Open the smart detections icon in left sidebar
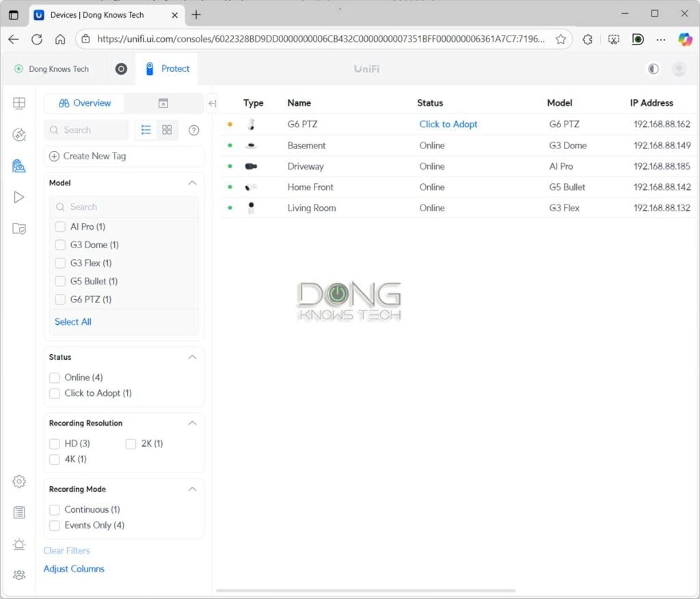This screenshot has height=599, width=700. pyautogui.click(x=19, y=135)
